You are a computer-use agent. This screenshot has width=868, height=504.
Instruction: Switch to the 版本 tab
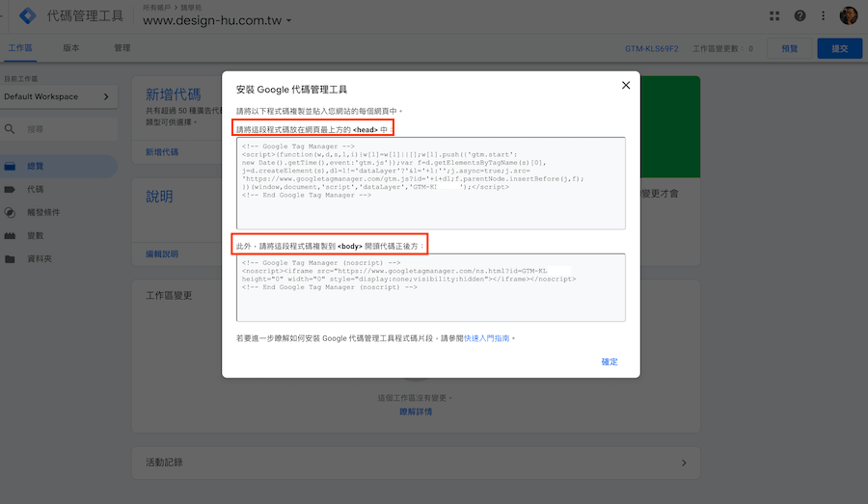(71, 48)
